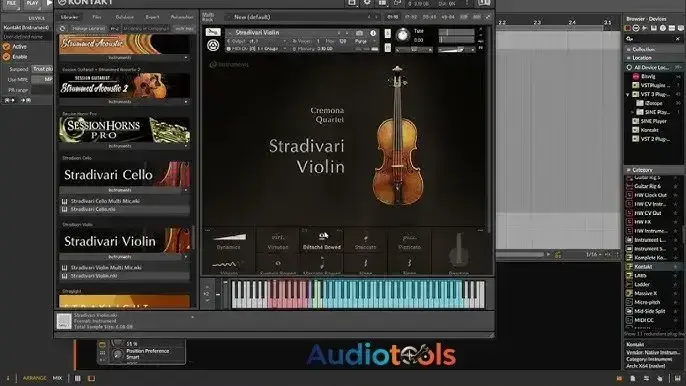Collapse the Location section header
The height and width of the screenshot is (386, 686).
[x=654, y=58]
